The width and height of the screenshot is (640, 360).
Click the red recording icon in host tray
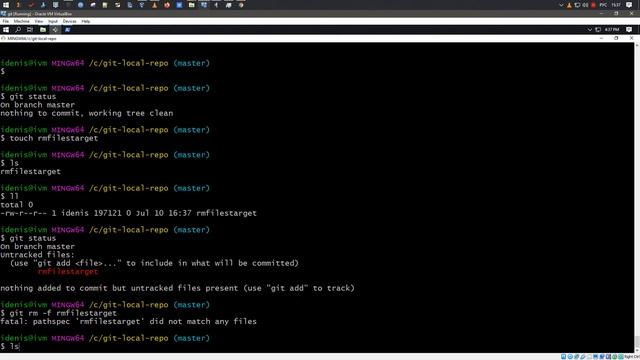click(x=593, y=5)
